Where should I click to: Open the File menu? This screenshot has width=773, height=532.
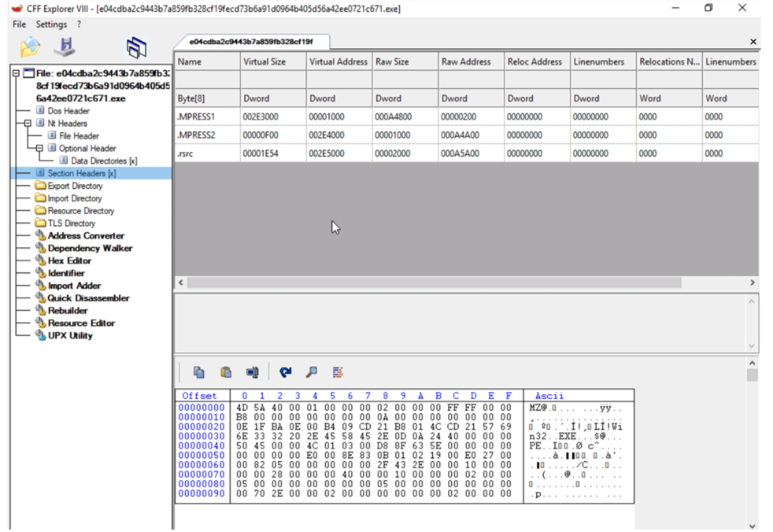pyautogui.click(x=19, y=24)
